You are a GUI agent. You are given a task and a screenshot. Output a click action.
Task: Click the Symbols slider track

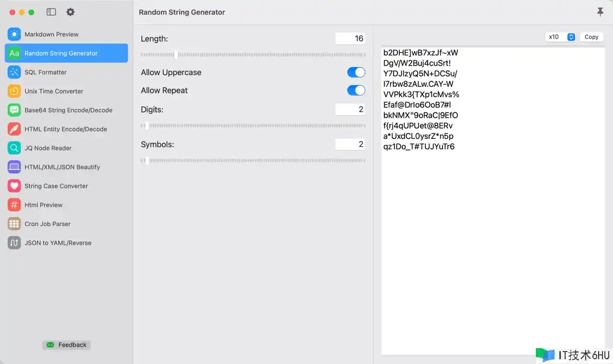pyautogui.click(x=253, y=160)
